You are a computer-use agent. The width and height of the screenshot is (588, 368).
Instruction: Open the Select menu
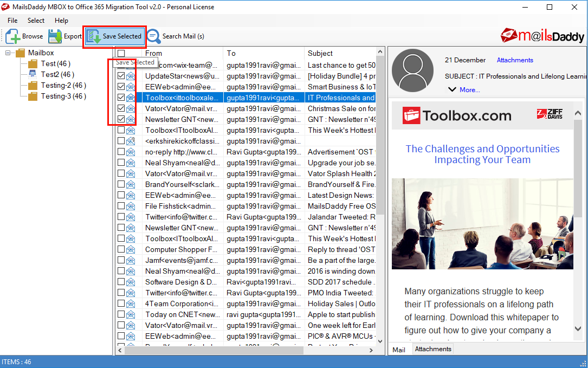[36, 21]
